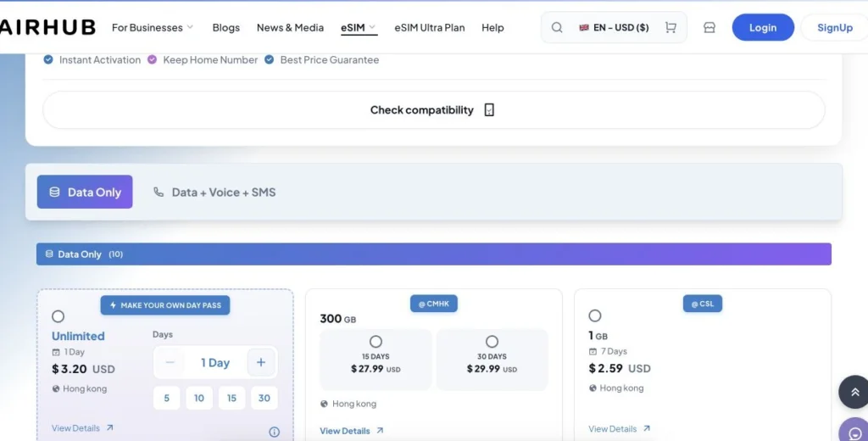
Task: Click the @CMHK carrier badge
Action: (x=434, y=304)
